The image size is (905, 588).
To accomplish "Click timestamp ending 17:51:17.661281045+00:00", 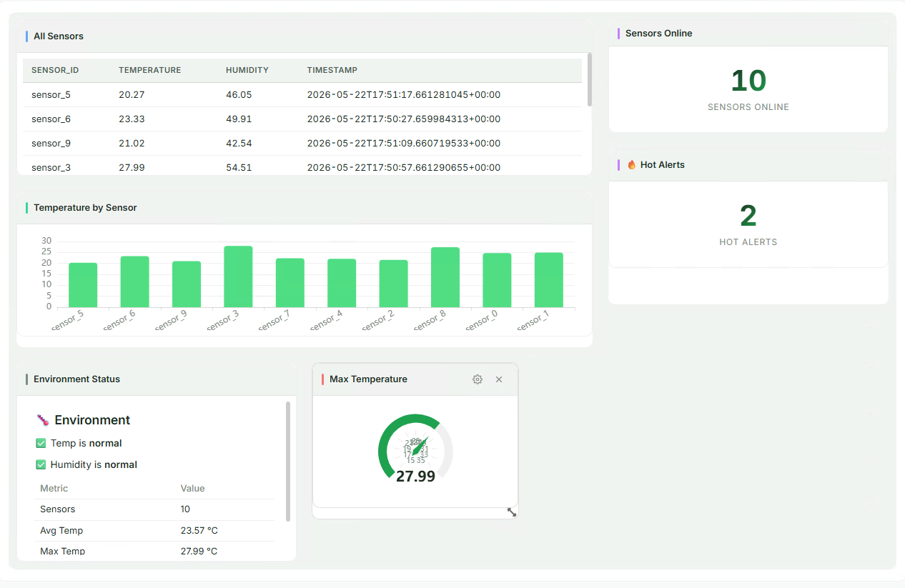I will point(404,94).
